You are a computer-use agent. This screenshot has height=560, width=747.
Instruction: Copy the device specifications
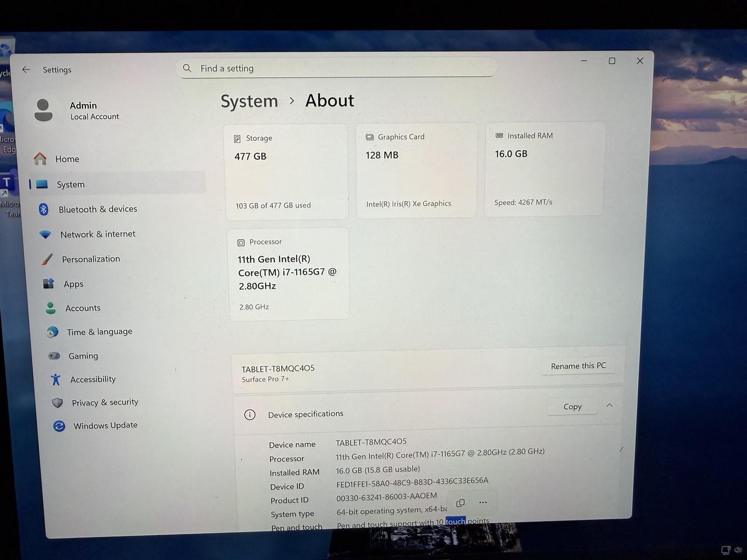coord(572,407)
